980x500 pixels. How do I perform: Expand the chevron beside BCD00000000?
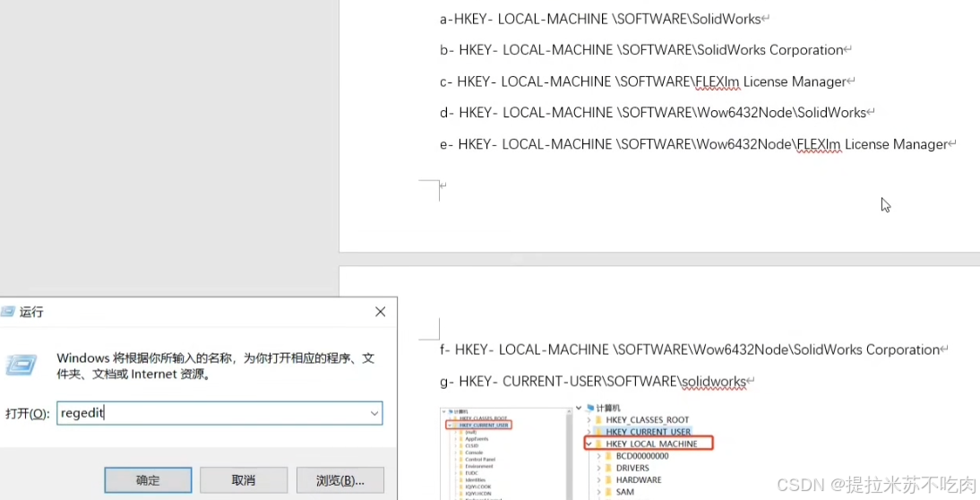[598, 456]
